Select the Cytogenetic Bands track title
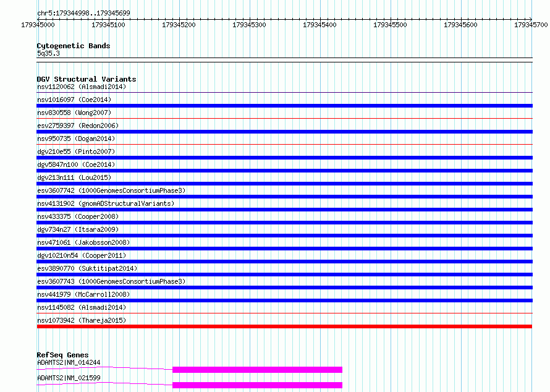 click(74, 46)
